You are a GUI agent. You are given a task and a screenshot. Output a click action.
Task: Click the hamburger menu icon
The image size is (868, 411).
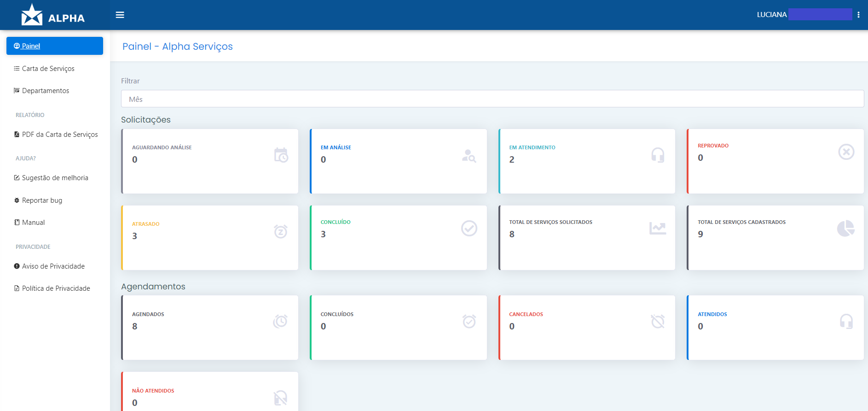click(120, 15)
